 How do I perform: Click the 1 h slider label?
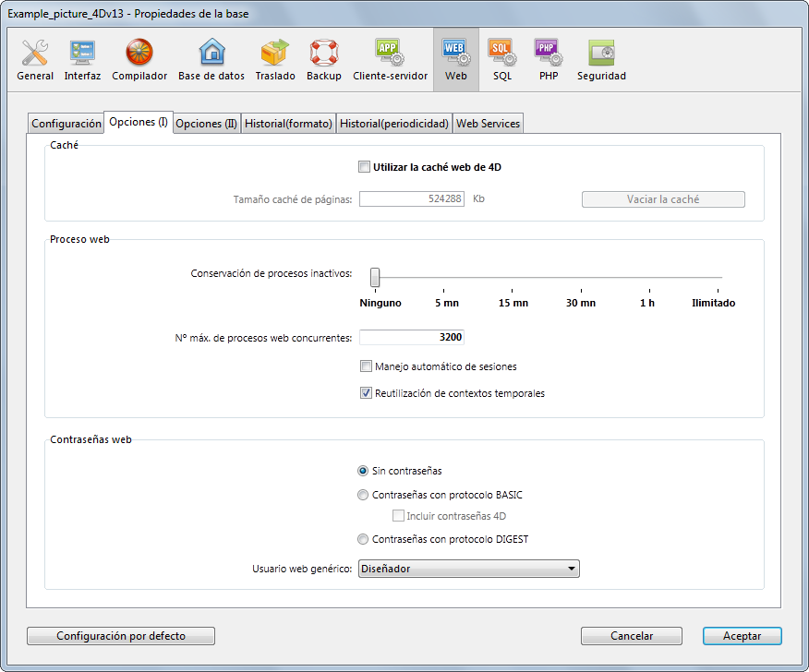click(647, 303)
